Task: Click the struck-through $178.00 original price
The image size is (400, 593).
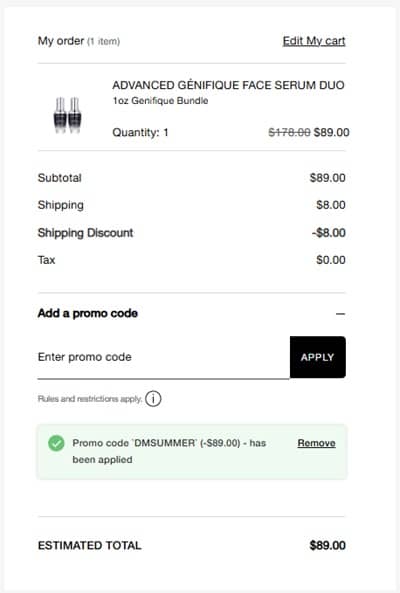Action: pos(289,132)
